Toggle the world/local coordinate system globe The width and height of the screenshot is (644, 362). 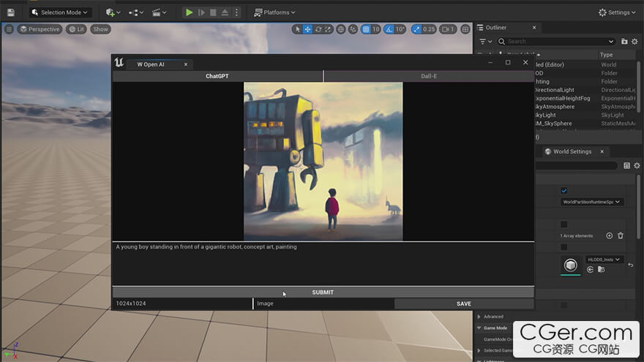pos(341,29)
